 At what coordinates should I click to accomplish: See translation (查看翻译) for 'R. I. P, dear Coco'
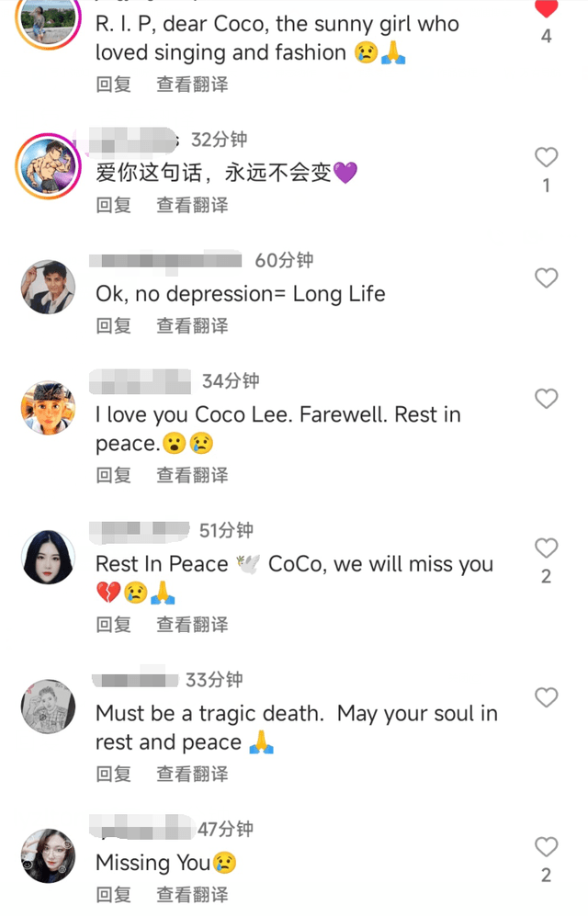click(192, 85)
